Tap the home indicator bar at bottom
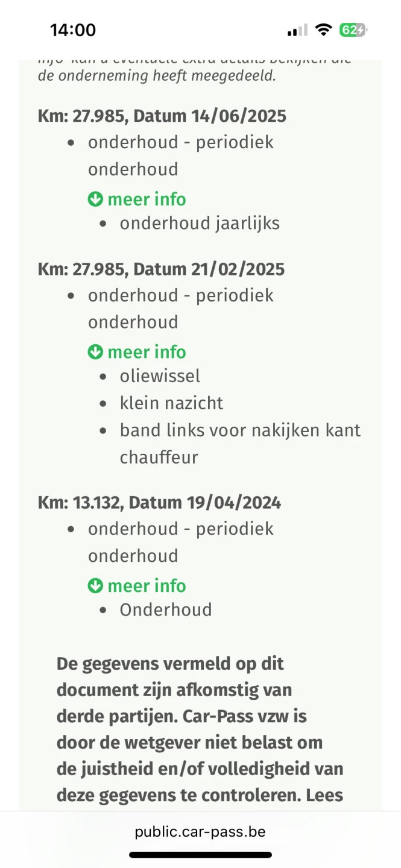The width and height of the screenshot is (401, 868). pos(200,855)
